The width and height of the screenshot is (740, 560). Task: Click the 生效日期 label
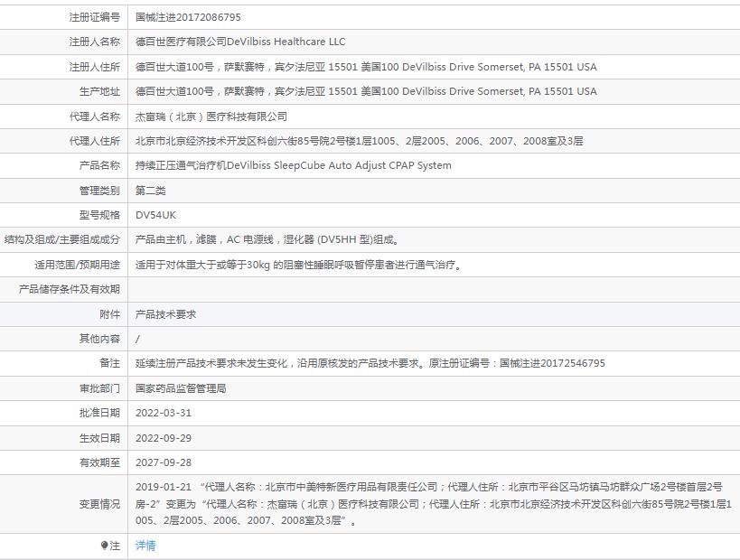pos(99,438)
